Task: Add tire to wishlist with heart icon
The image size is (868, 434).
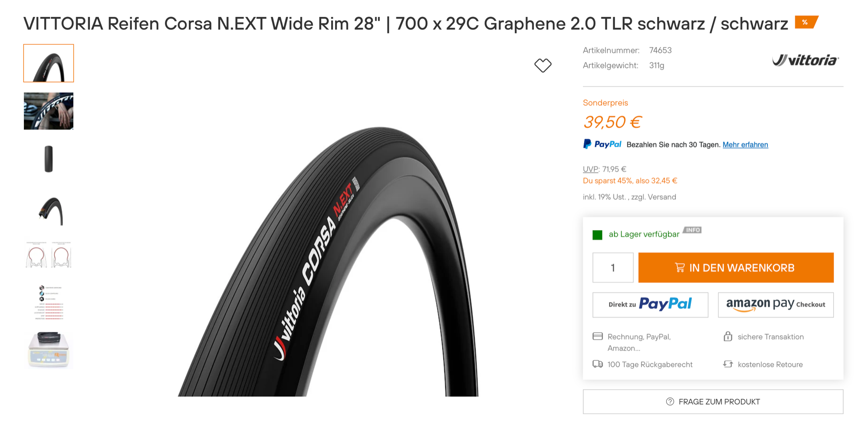Action: (x=542, y=66)
